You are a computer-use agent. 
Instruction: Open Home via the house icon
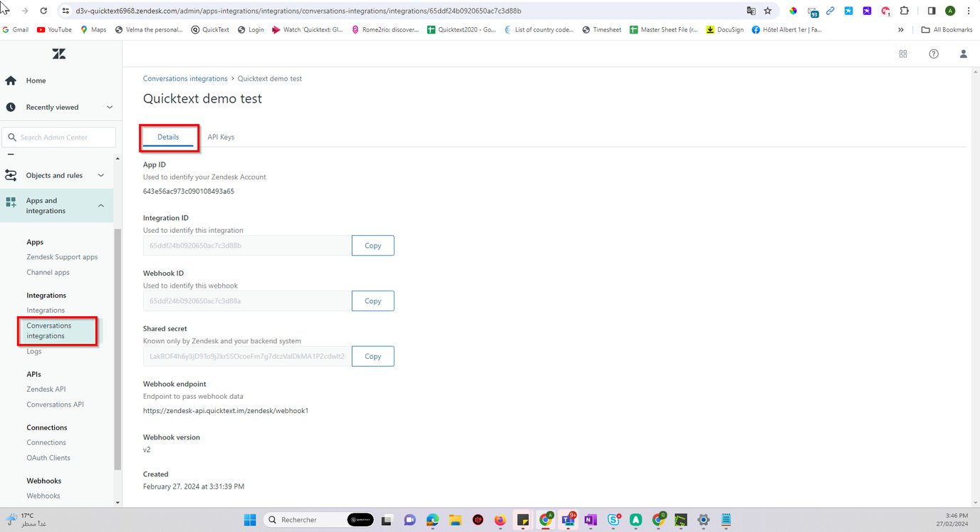coord(11,80)
